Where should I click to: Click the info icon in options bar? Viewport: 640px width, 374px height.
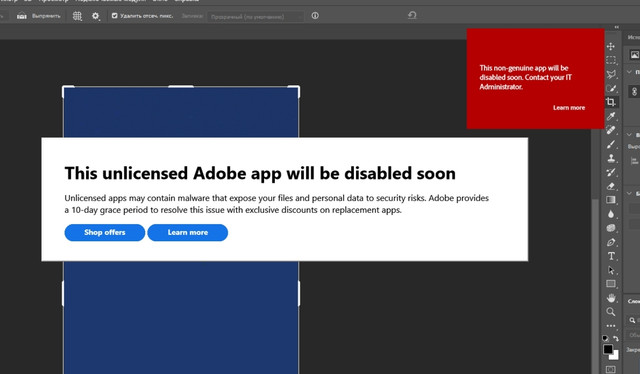point(315,16)
